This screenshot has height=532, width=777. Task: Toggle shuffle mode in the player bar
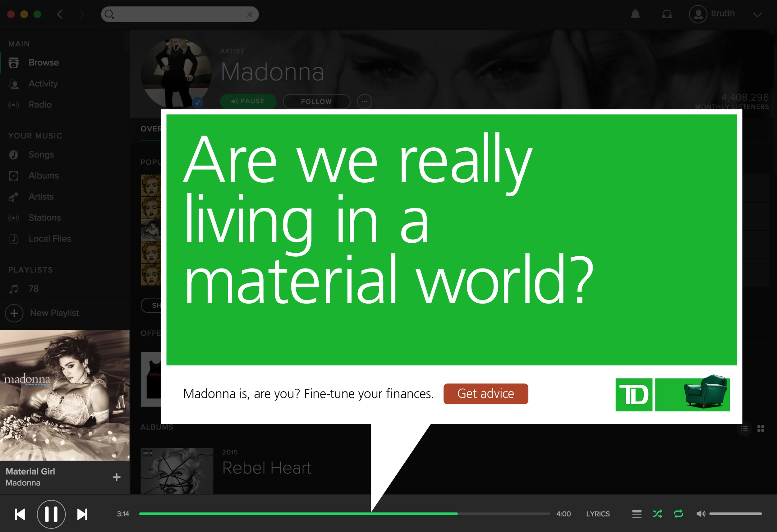click(x=657, y=514)
